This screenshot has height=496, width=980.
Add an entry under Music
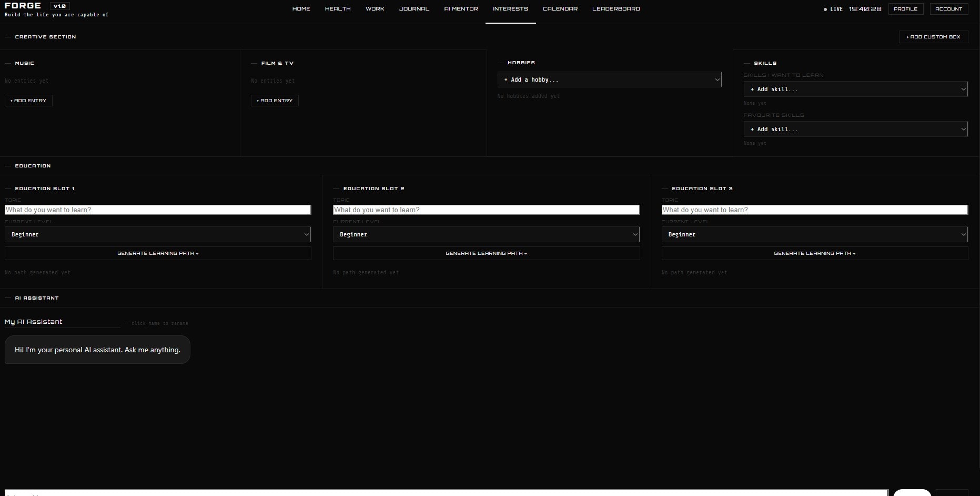(x=28, y=101)
